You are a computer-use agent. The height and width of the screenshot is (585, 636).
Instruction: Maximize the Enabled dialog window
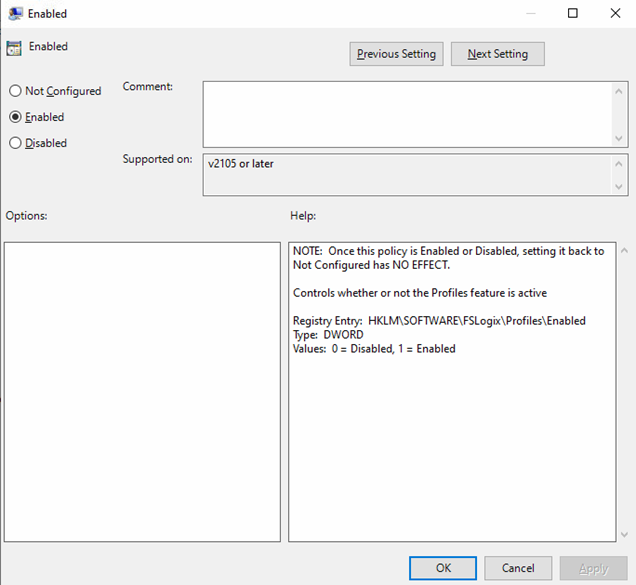pyautogui.click(x=572, y=13)
